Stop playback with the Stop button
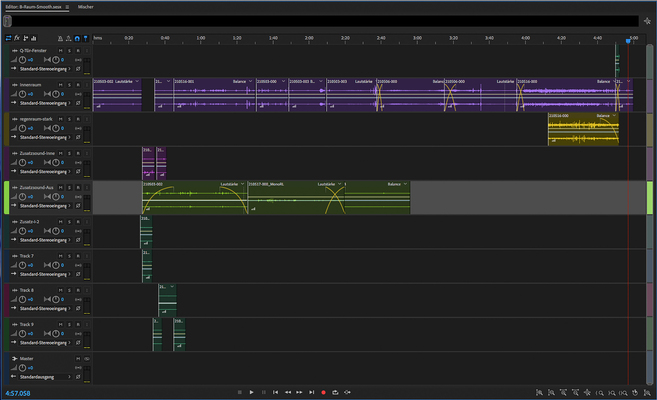The image size is (657, 400). click(240, 393)
